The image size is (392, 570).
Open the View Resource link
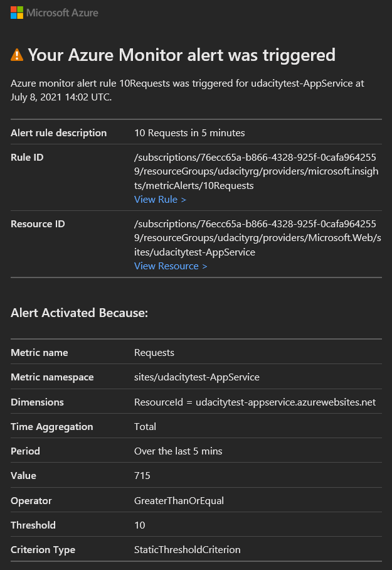pyautogui.click(x=171, y=266)
